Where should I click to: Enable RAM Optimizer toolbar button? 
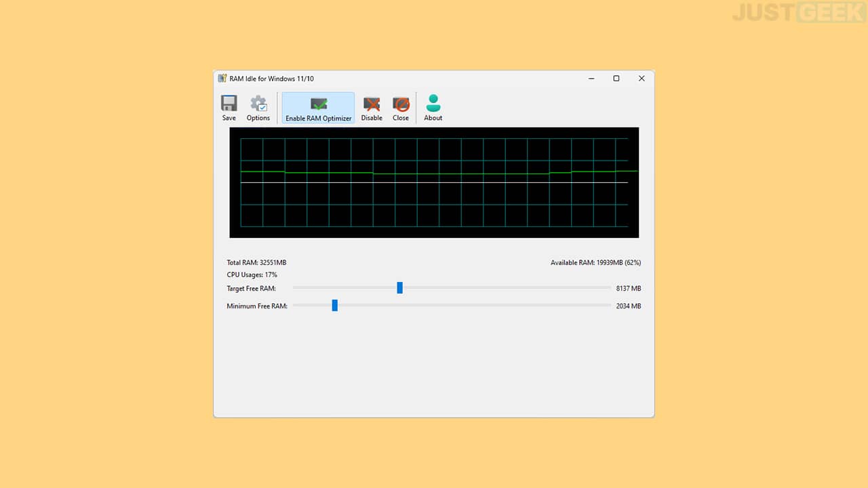[x=318, y=108]
